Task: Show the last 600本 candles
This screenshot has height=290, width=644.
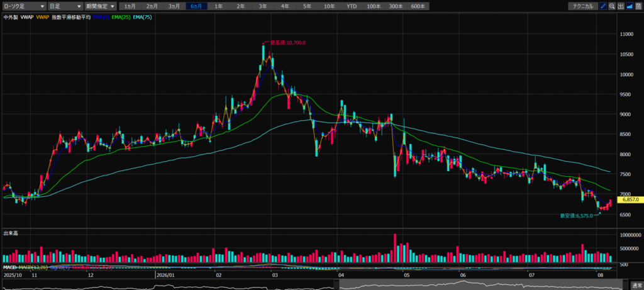Action: (x=418, y=6)
